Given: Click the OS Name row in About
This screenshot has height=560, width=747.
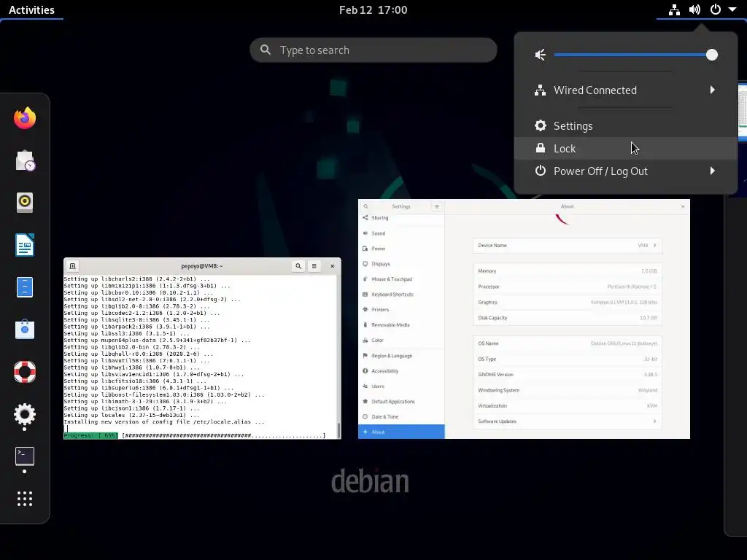Looking at the screenshot, I should tap(568, 343).
